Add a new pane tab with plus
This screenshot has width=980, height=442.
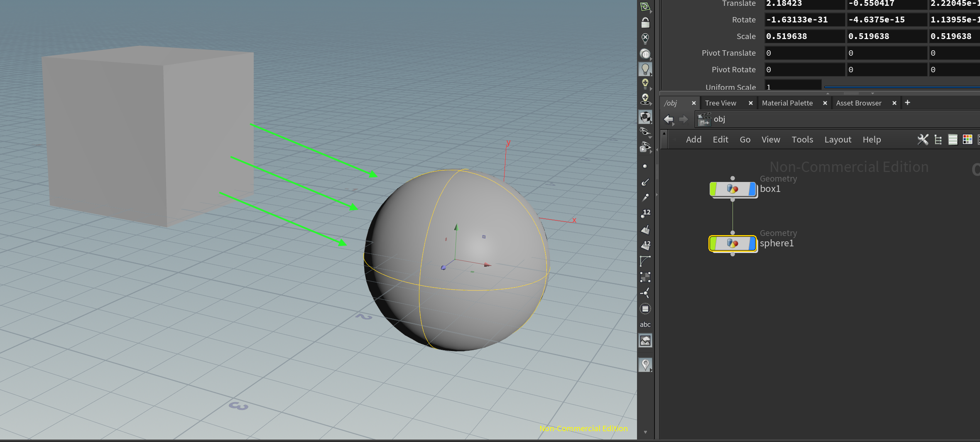coord(907,103)
